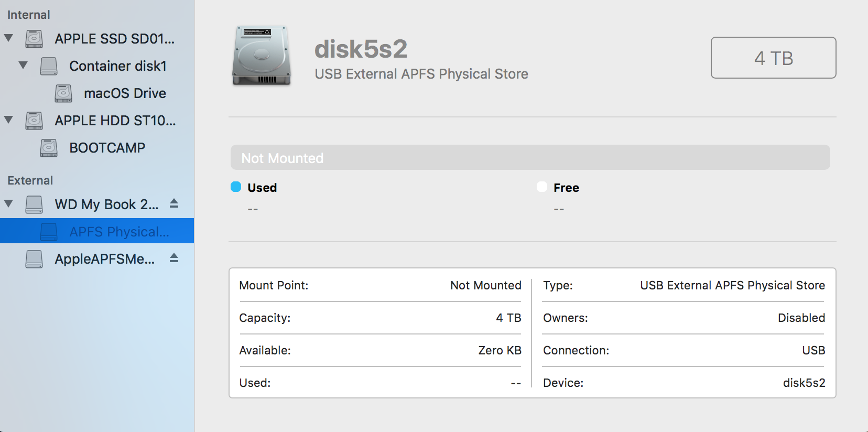Select macOS Drive in the sidebar
This screenshot has width=868, height=432.
point(125,93)
